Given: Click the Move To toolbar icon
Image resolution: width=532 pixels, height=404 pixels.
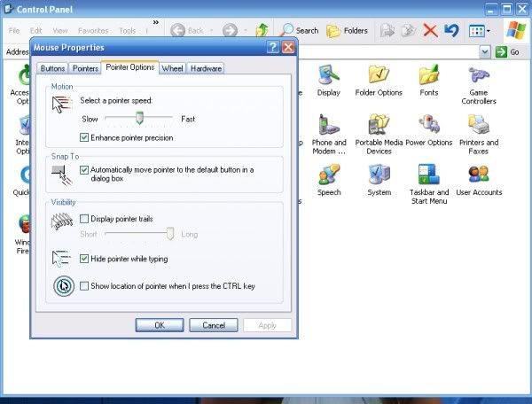Looking at the screenshot, I should point(387,31).
